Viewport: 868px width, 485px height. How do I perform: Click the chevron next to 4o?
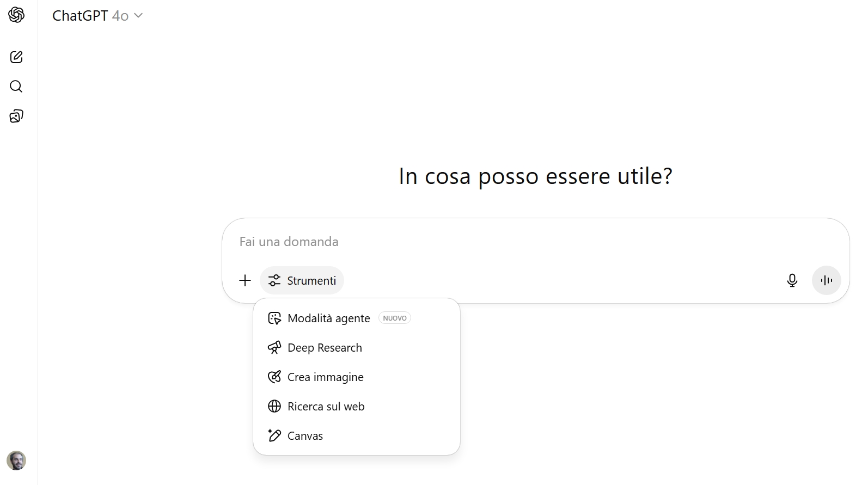tap(138, 16)
